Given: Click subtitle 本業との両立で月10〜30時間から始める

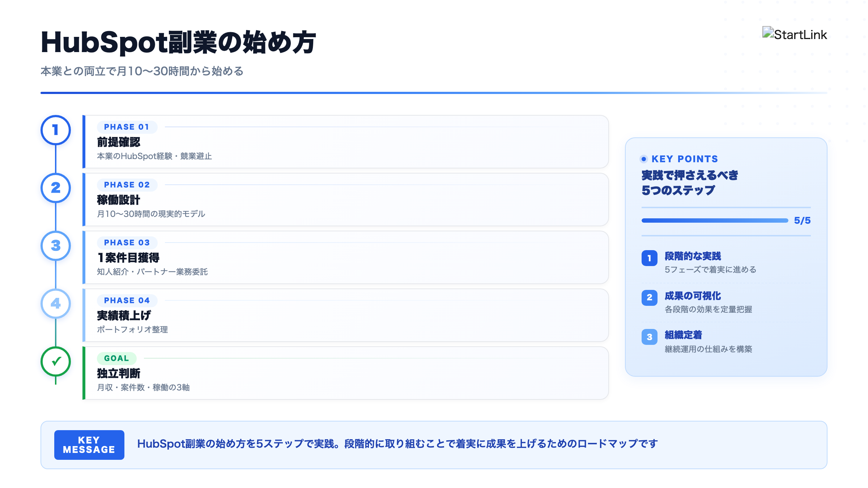Looking at the screenshot, I should [142, 71].
